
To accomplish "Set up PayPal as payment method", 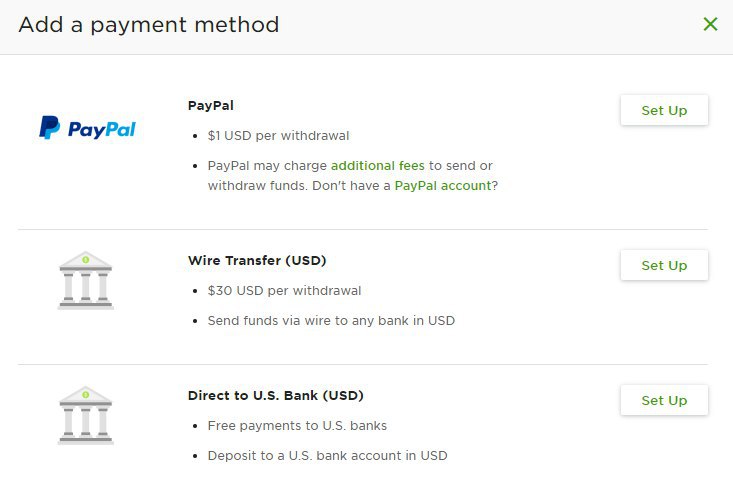I will pos(664,110).
